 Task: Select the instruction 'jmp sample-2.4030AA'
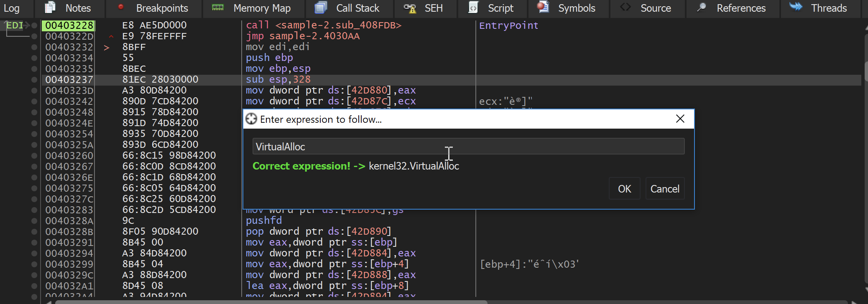tap(303, 36)
